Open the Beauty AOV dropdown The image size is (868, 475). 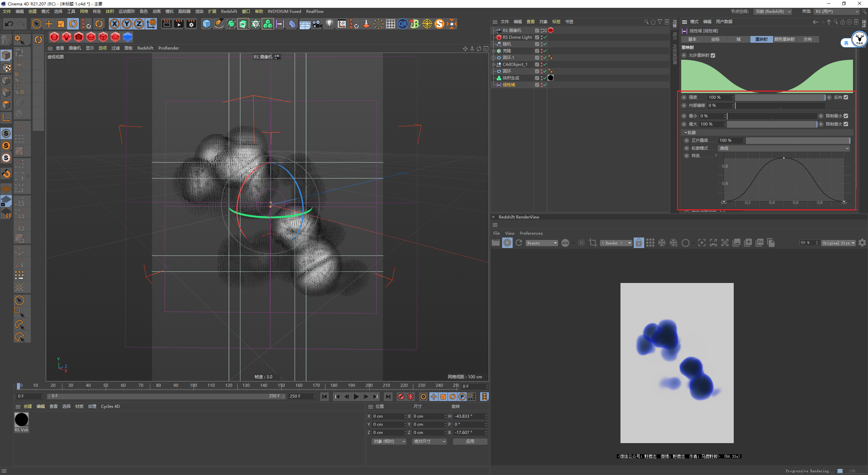[x=541, y=243]
